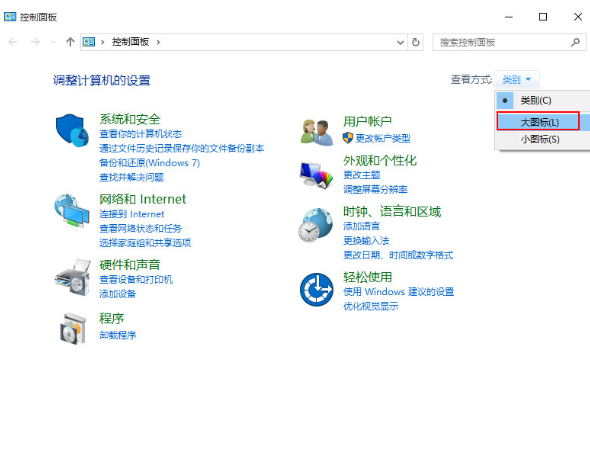Open the Appearance and Personalization monitor icon
590x453 pixels.
point(316,175)
